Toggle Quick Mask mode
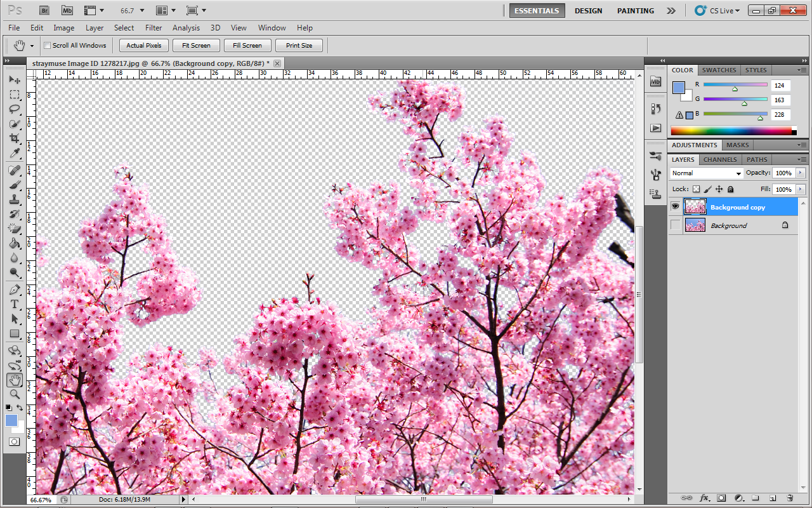The image size is (812, 508). point(15,441)
